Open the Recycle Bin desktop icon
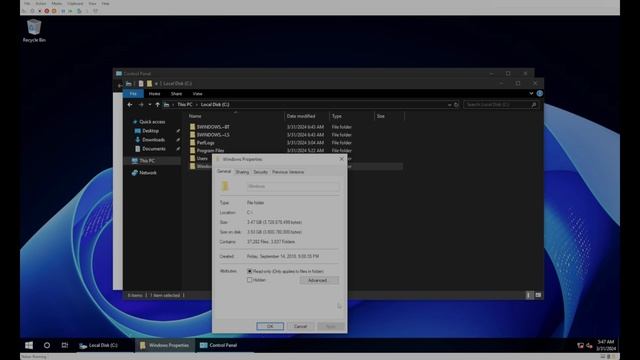The height and width of the screenshot is (360, 640). [34, 31]
